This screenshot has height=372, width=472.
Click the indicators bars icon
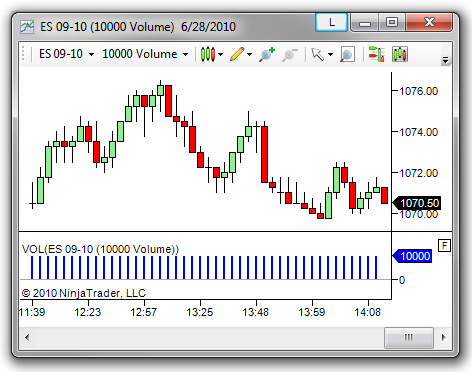click(x=376, y=54)
